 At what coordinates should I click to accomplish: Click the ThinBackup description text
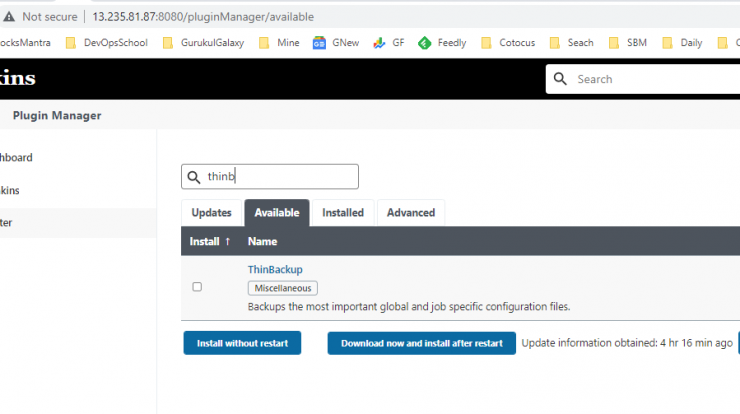click(x=409, y=307)
